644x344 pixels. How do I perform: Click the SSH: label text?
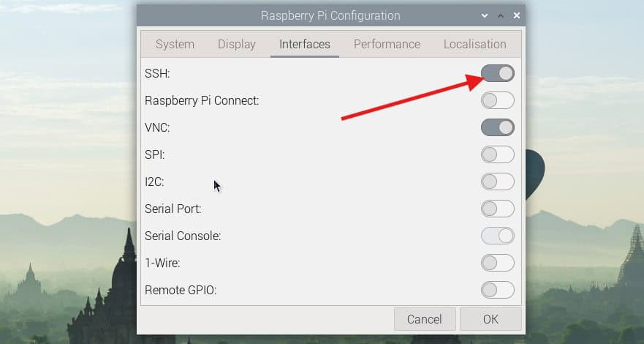(157, 74)
